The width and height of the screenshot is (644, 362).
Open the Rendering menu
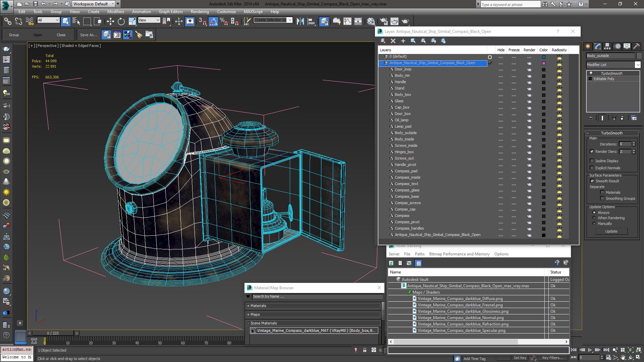point(200,12)
